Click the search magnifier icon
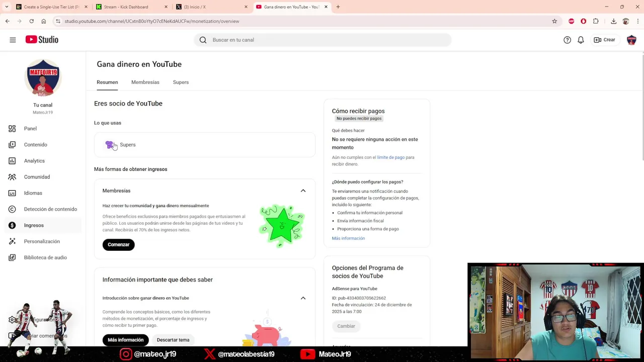Screen dimensions: 644x362 203,40
